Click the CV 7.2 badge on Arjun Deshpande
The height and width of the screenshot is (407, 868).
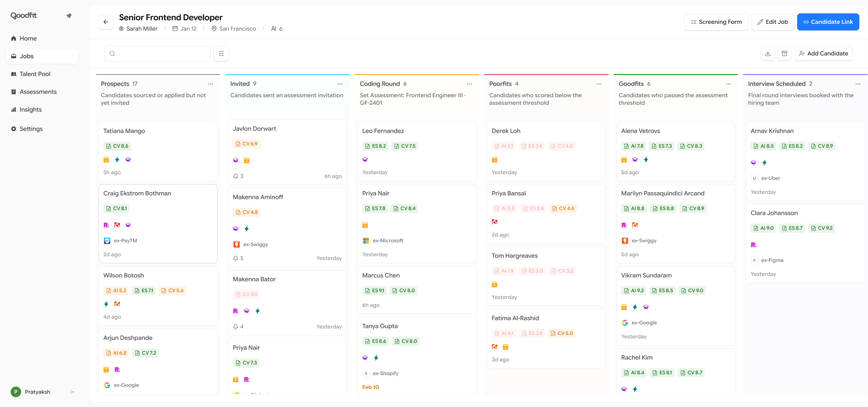click(145, 353)
